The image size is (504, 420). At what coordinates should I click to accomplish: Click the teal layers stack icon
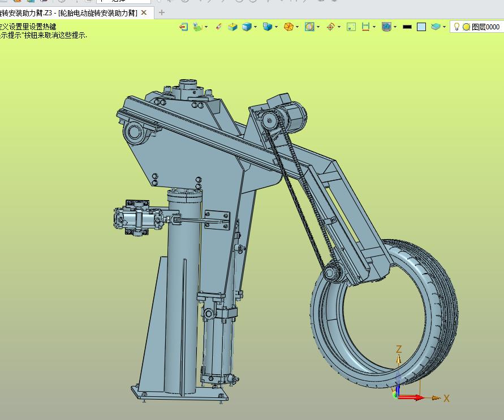(436, 27)
